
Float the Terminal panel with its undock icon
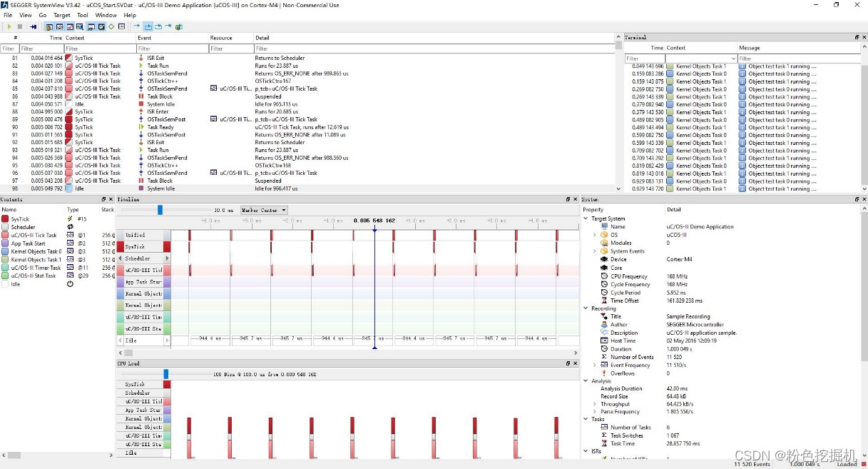click(x=857, y=37)
